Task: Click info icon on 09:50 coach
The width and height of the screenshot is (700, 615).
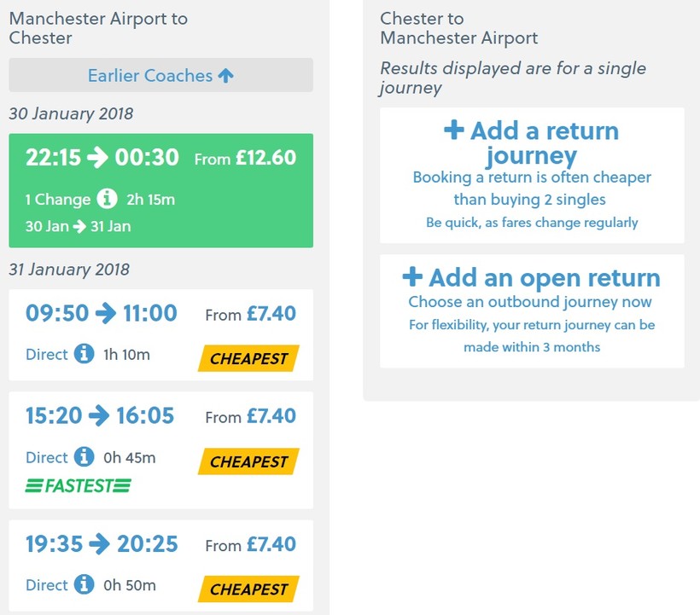Action: point(84,354)
